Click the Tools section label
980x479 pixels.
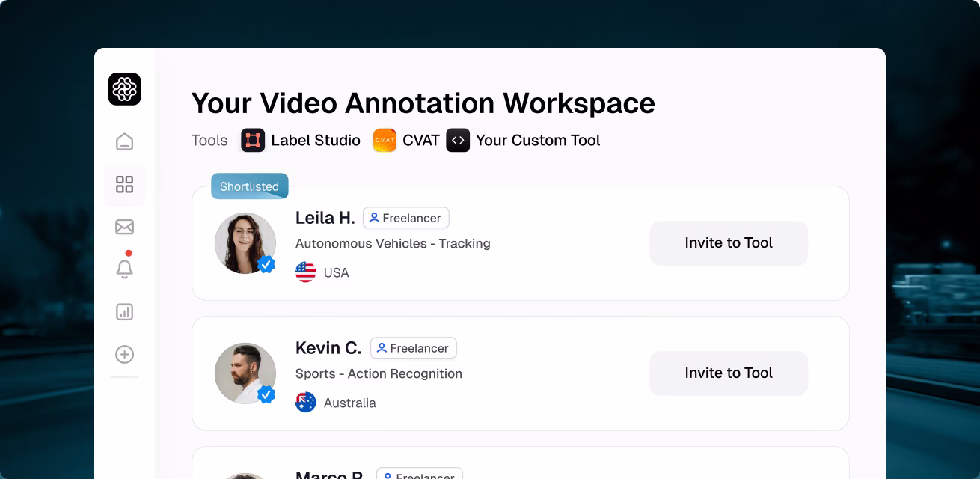point(209,140)
